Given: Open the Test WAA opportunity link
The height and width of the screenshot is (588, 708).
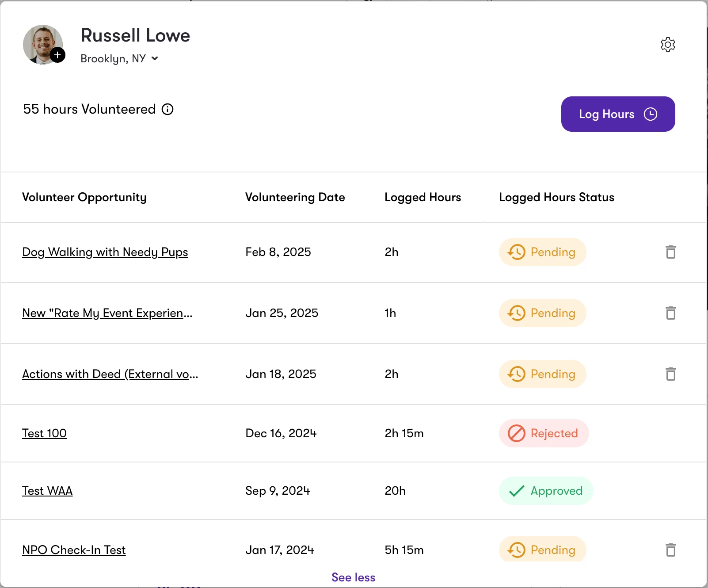Looking at the screenshot, I should [x=47, y=491].
